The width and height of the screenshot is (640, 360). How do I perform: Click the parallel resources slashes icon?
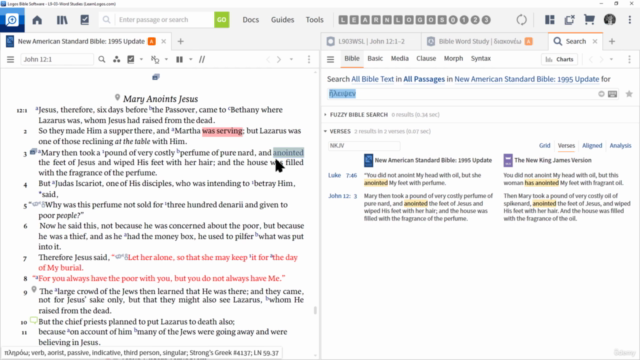[x=202, y=60]
